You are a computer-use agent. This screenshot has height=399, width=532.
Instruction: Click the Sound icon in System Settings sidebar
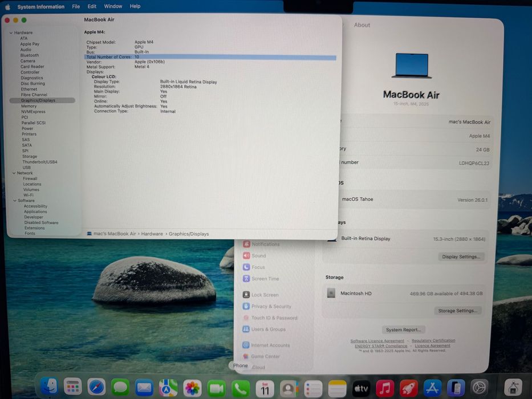(x=246, y=255)
